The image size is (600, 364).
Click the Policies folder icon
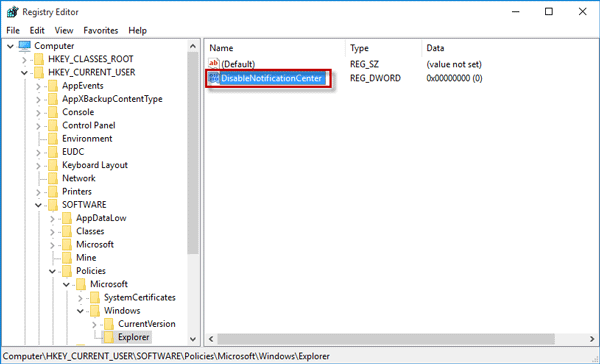[67, 271]
